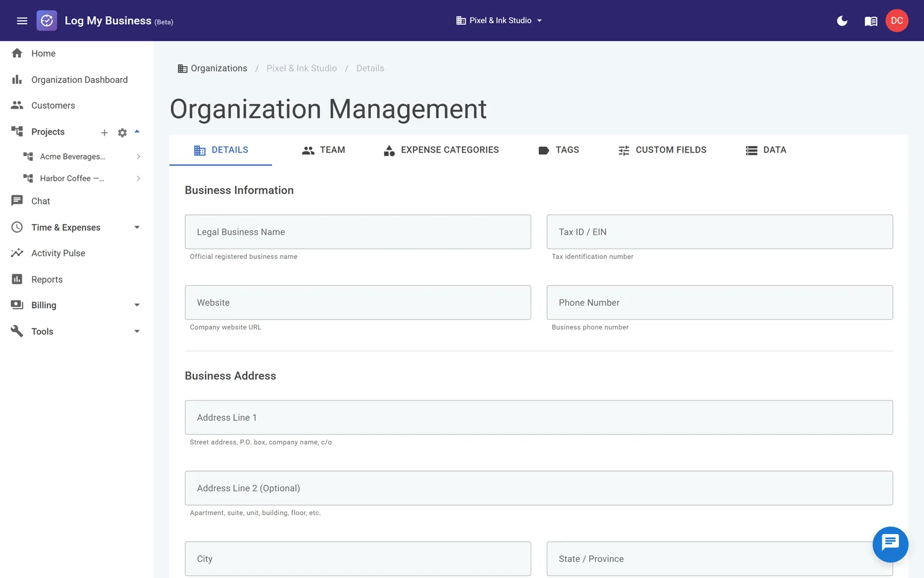Image resolution: width=924 pixels, height=578 pixels.
Task: Click the Phone Number input field
Action: tap(720, 302)
